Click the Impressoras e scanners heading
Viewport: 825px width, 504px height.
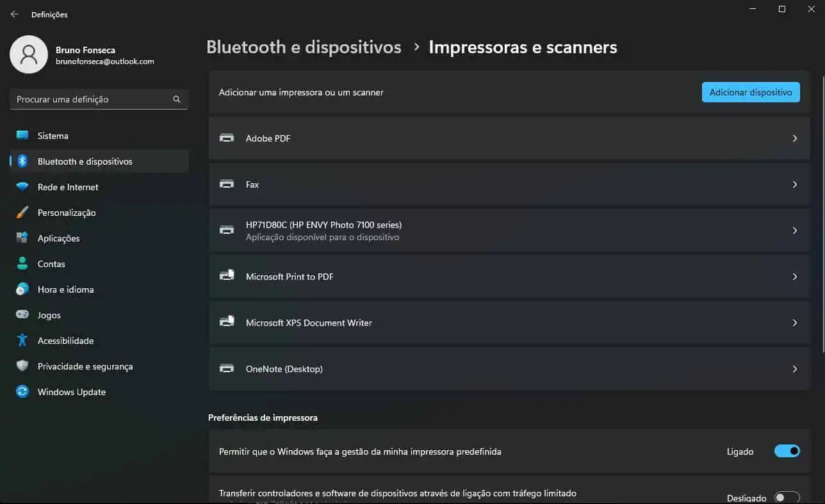point(523,47)
